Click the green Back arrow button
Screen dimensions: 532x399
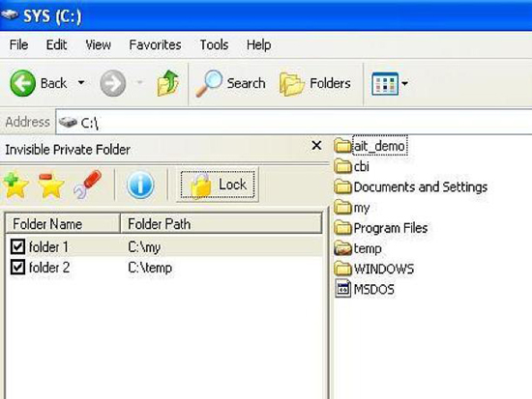tap(23, 83)
